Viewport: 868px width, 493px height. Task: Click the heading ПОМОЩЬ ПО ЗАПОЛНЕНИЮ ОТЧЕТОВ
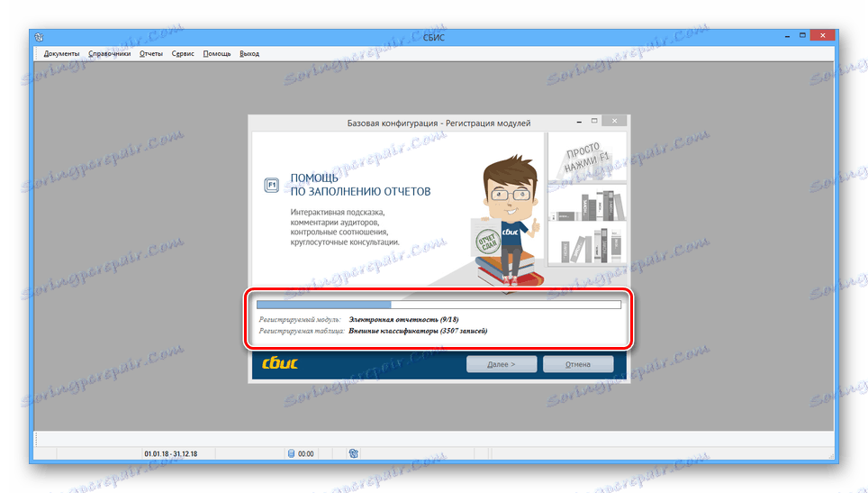pyautogui.click(x=360, y=185)
